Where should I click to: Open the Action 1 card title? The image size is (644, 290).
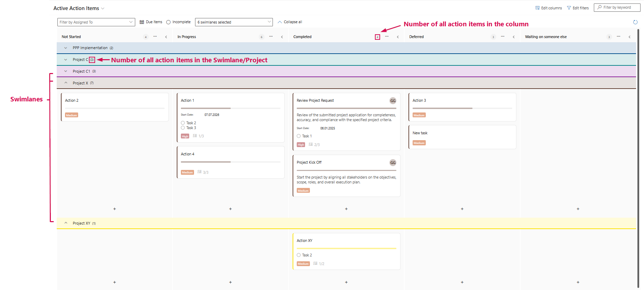click(187, 100)
